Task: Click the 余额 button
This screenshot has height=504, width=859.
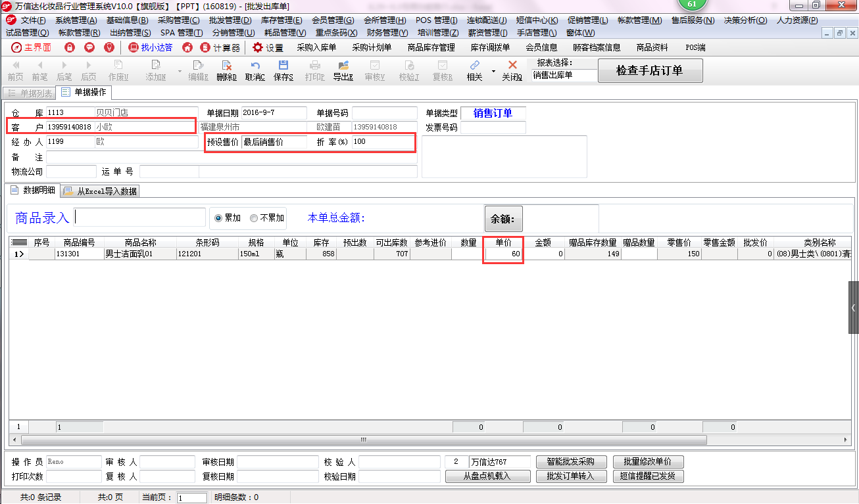Action: [503, 219]
